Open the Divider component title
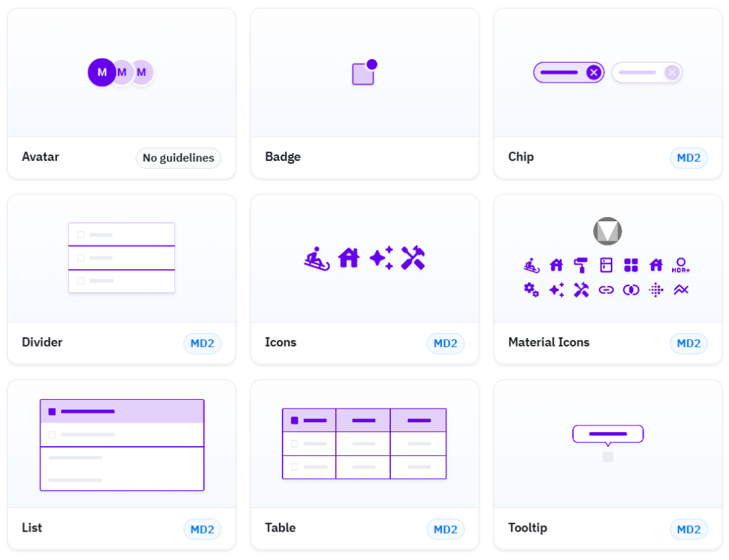Viewport: 729px width, 560px height. click(x=42, y=342)
